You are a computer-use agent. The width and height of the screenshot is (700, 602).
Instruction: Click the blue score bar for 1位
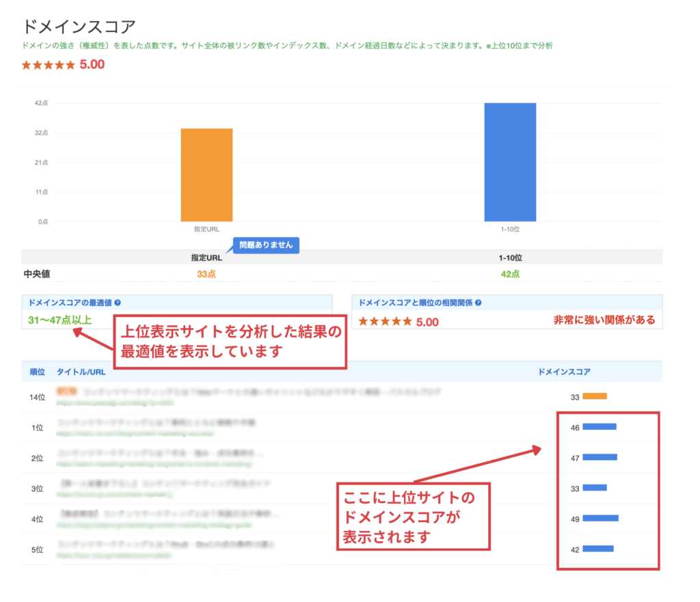point(599,427)
